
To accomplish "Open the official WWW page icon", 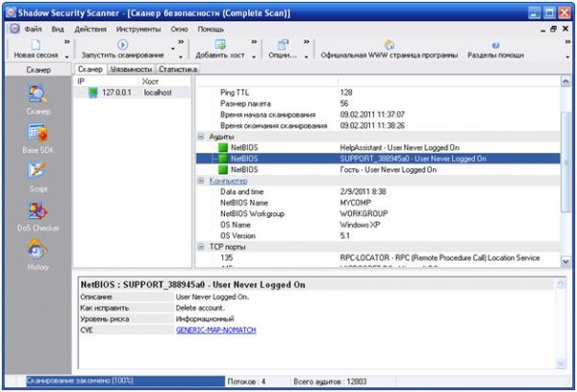I will [389, 45].
